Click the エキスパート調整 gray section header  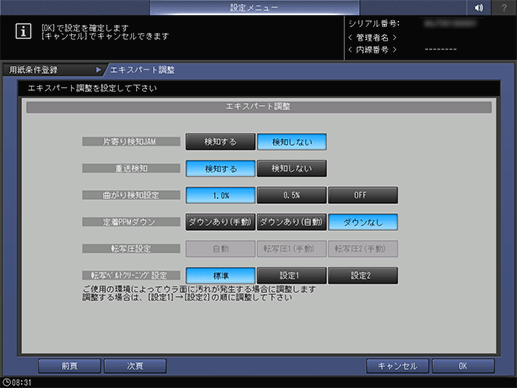coord(259,107)
